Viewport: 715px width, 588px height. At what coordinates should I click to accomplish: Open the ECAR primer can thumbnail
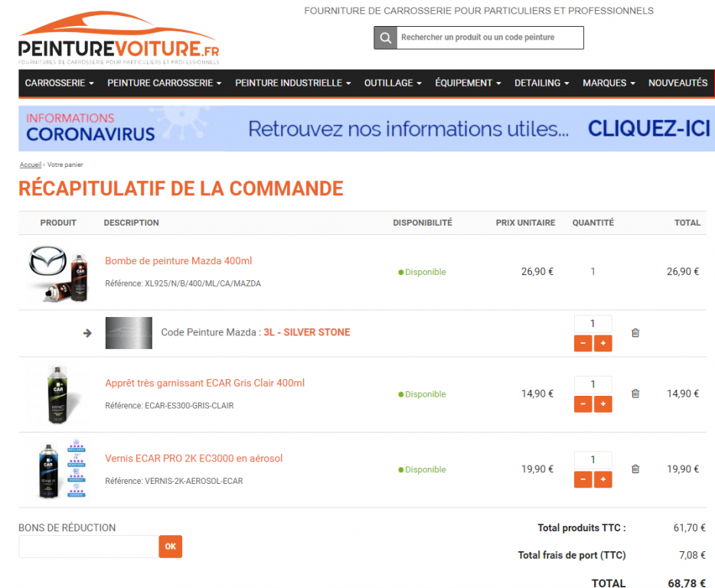(x=61, y=394)
